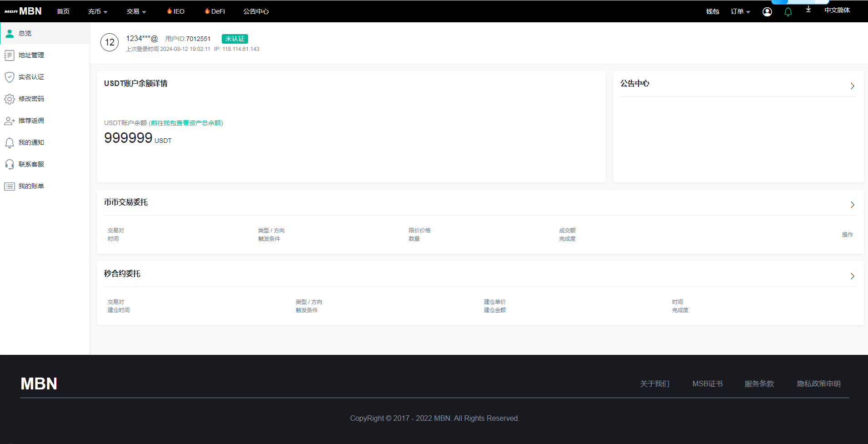
Task: Open the notification bell in top bar
Action: coord(788,12)
